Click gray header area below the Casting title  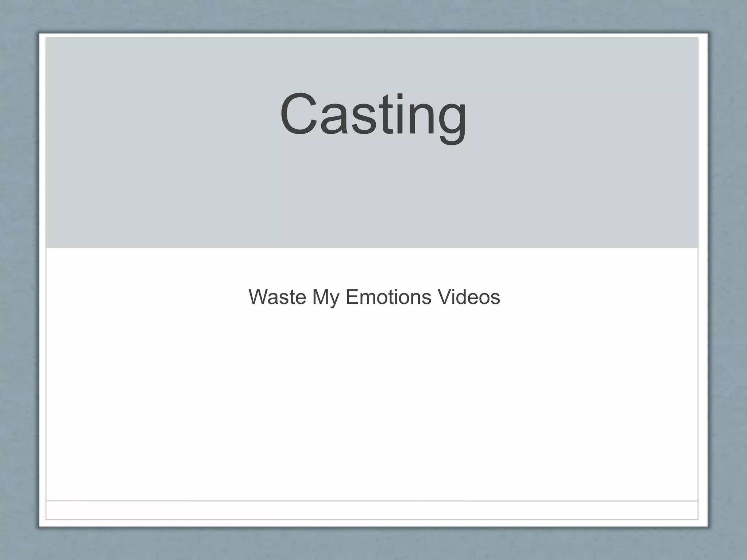click(372, 197)
